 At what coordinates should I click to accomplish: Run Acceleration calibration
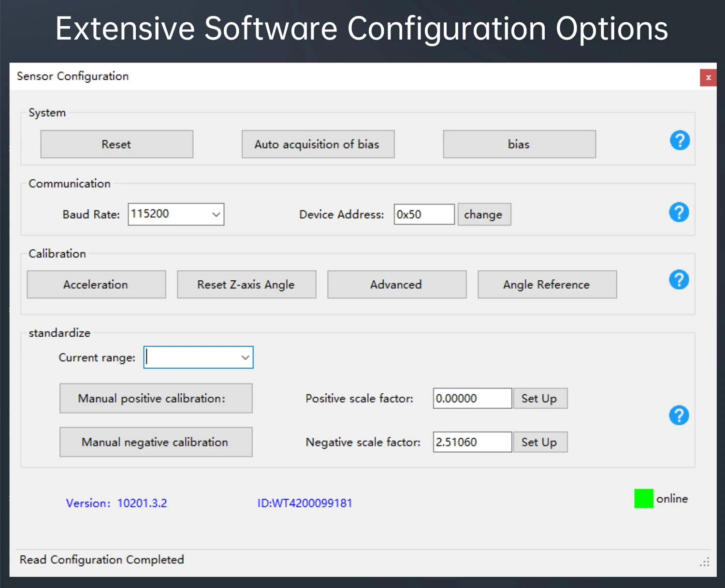click(96, 285)
